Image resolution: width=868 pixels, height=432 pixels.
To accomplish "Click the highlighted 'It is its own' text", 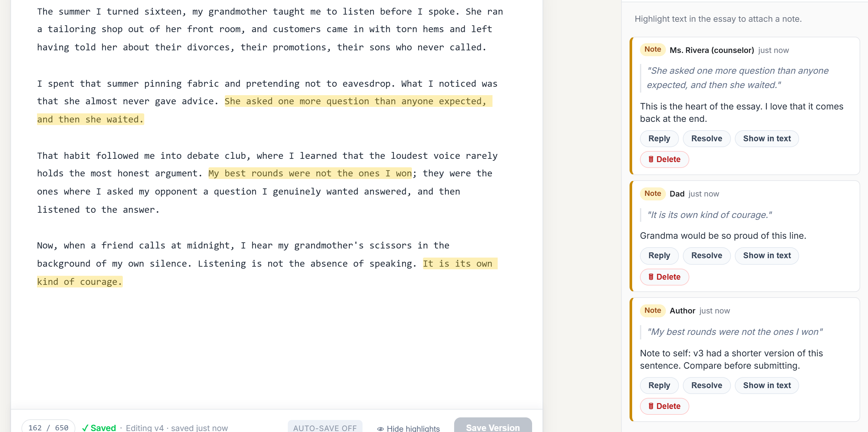I will (460, 263).
